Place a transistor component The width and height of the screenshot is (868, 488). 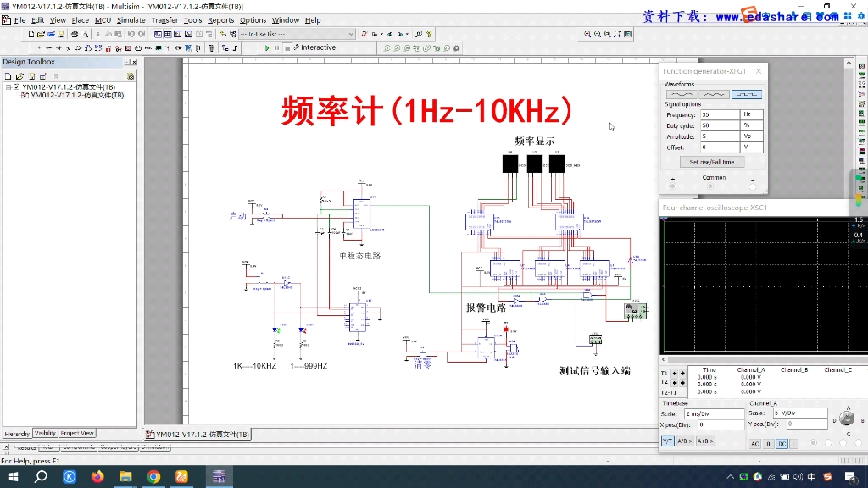(x=69, y=48)
